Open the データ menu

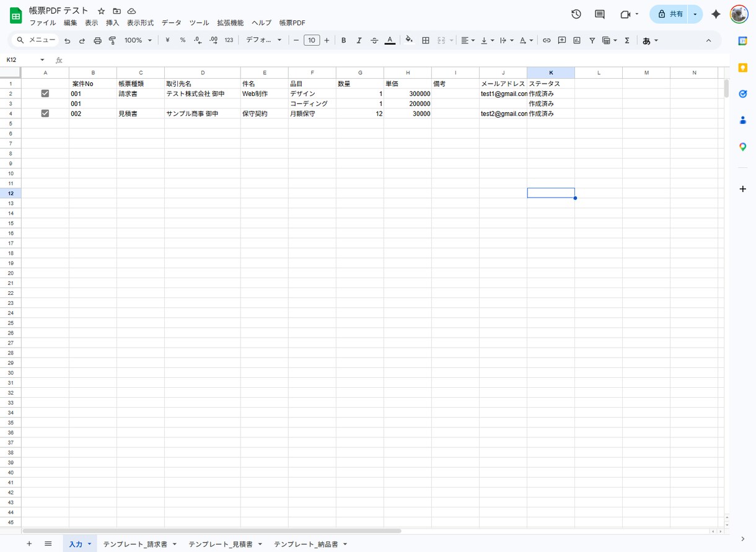click(172, 23)
